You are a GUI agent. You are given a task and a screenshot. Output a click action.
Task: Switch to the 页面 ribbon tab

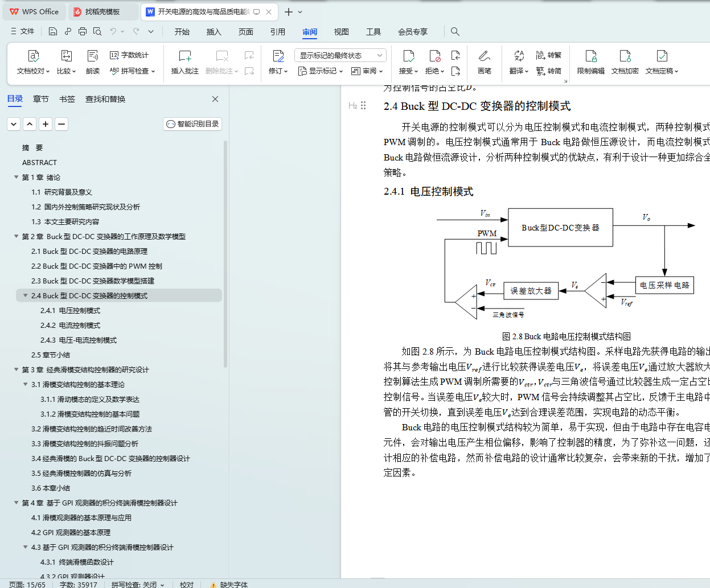click(246, 32)
